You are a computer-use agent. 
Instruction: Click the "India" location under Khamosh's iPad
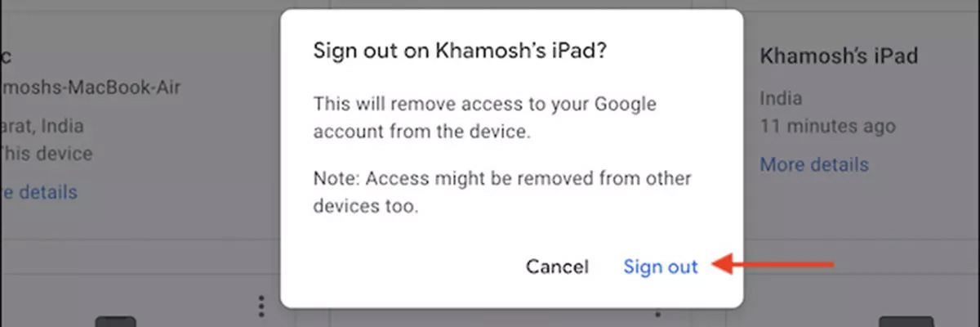pyautogui.click(x=781, y=99)
